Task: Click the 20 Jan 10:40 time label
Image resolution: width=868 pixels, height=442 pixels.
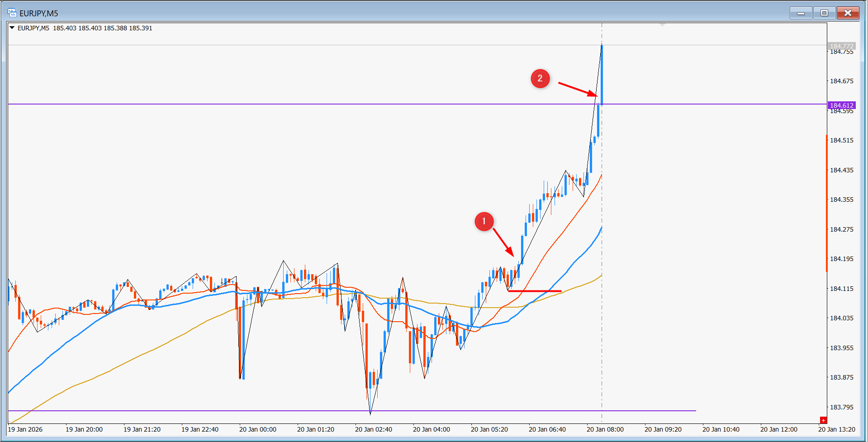Action: point(721,429)
